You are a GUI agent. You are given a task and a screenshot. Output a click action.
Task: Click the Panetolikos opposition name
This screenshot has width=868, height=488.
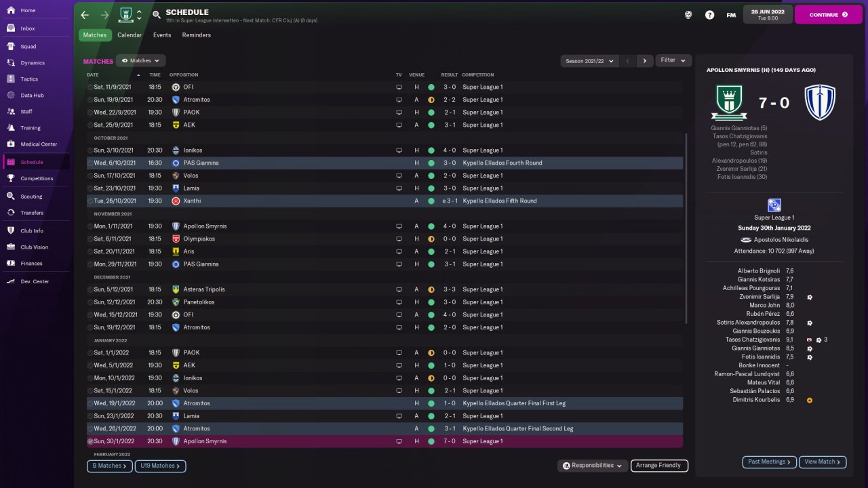(199, 302)
